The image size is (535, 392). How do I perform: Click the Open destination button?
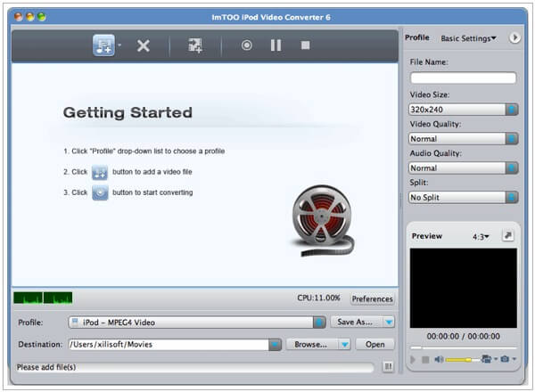[x=375, y=345]
